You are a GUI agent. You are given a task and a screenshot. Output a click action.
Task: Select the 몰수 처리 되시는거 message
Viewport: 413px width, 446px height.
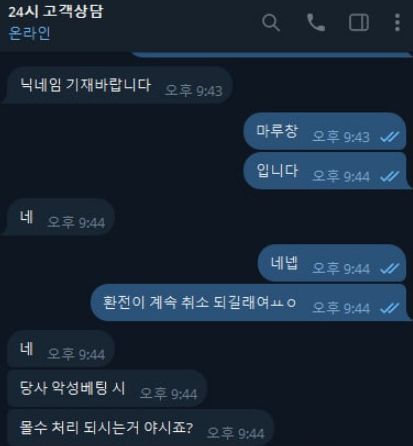tap(140, 428)
